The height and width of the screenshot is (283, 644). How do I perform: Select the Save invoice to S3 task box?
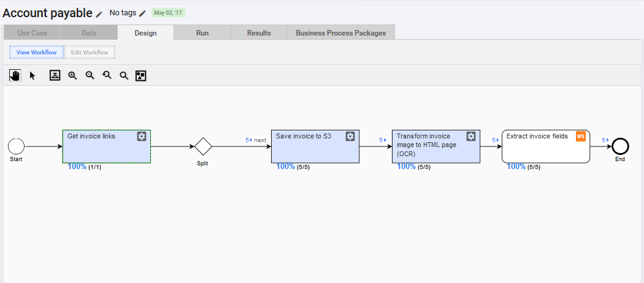click(315, 146)
